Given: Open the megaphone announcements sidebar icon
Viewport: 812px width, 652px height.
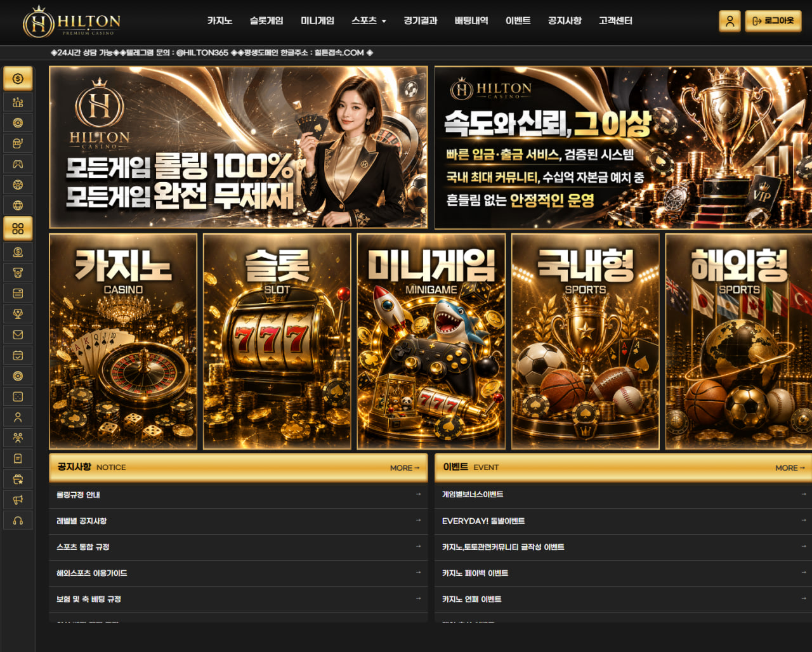Looking at the screenshot, I should (x=18, y=500).
